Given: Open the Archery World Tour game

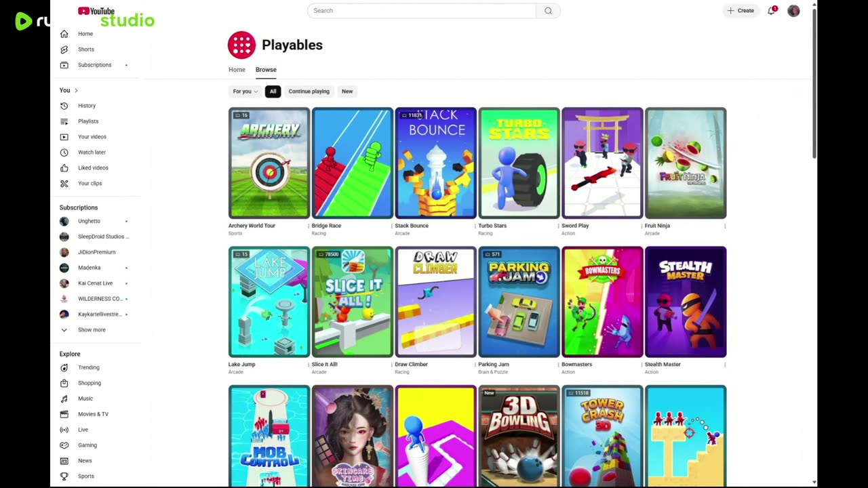Looking at the screenshot, I should [x=269, y=163].
